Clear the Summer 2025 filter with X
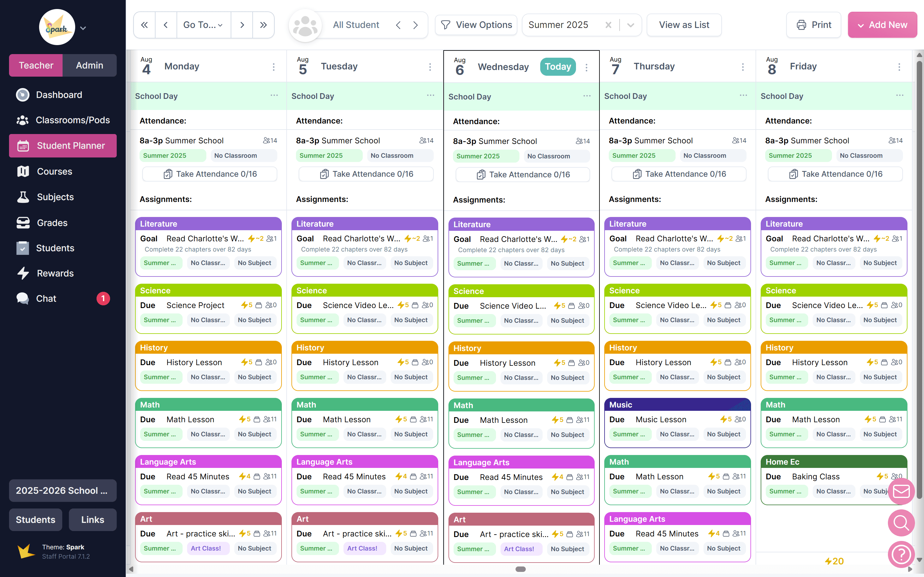The width and height of the screenshot is (924, 577). (x=608, y=25)
